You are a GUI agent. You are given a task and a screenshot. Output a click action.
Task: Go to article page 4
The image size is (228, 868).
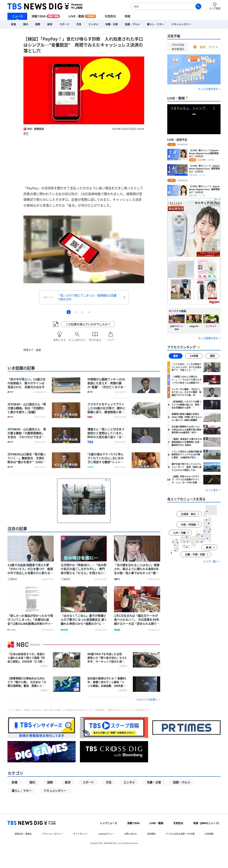(x=89, y=312)
